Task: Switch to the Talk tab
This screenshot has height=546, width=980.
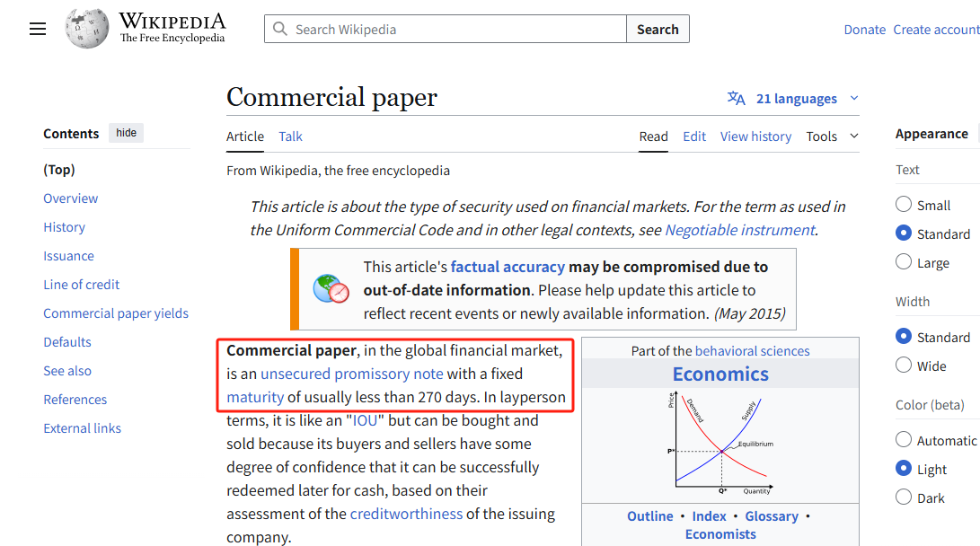Action: pyautogui.click(x=291, y=136)
